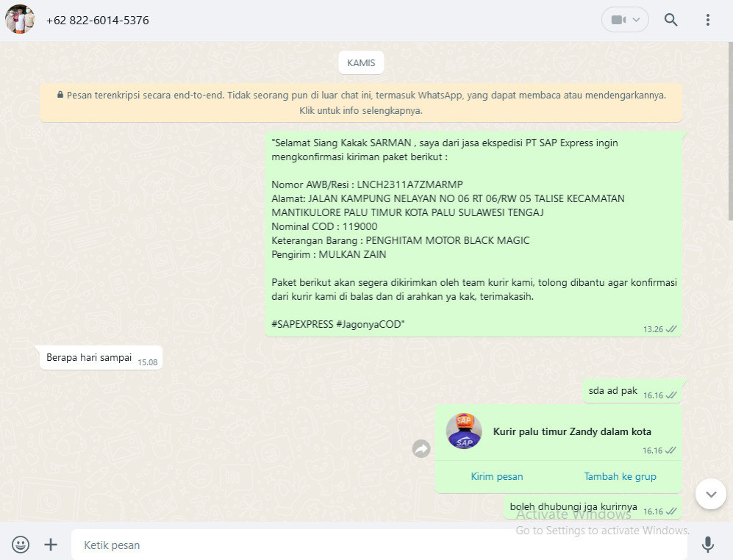Open the emoji picker
This screenshot has width=733, height=560.
[x=21, y=545]
